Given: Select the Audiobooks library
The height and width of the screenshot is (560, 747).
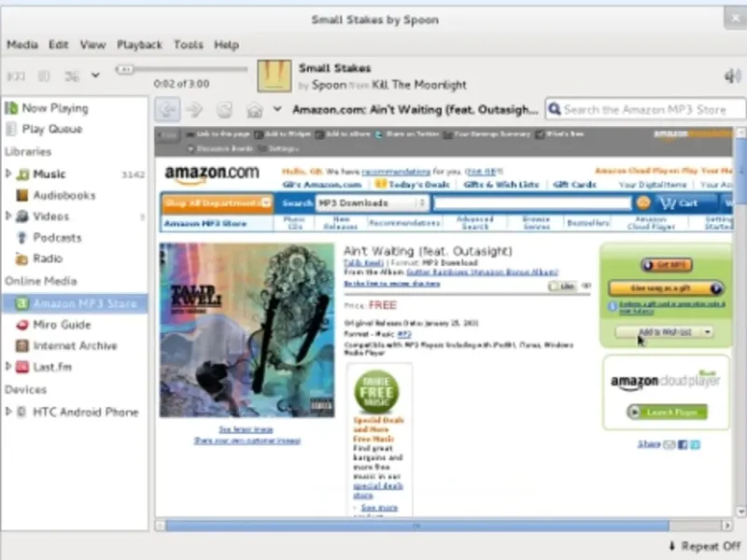Looking at the screenshot, I should pos(64,195).
